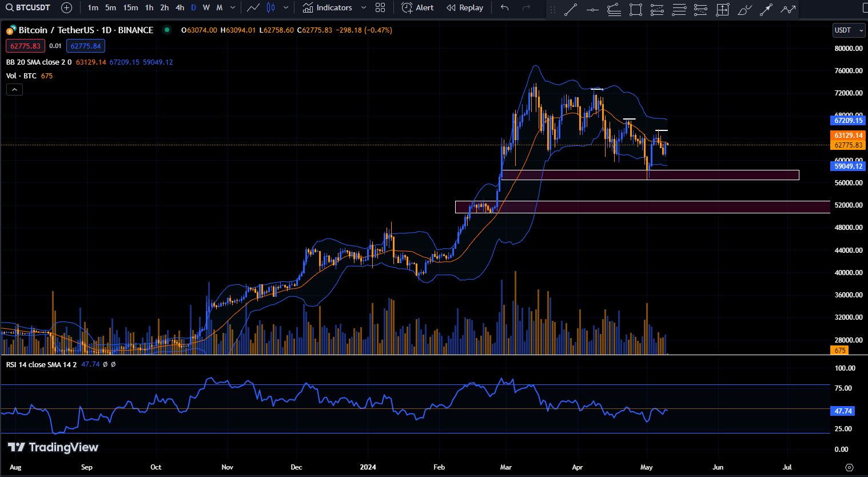Screen dimensions: 868x477
Task: Switch to the 5m timeframe
Action: point(111,7)
